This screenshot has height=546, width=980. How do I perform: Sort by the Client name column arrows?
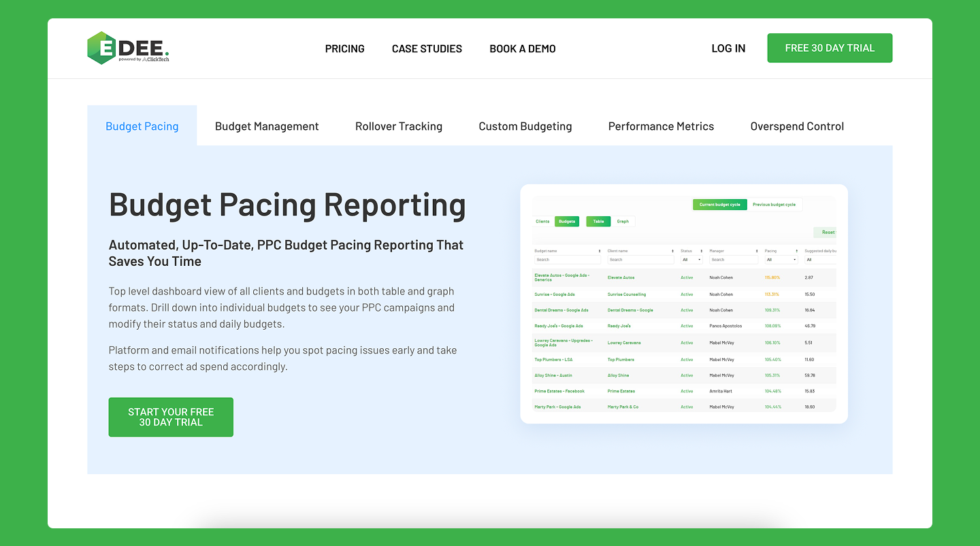point(672,251)
